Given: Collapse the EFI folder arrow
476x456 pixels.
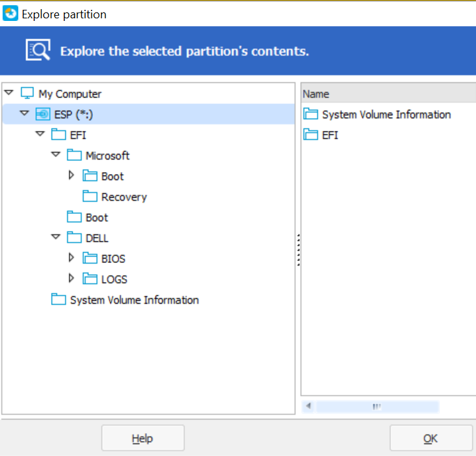Looking at the screenshot, I should pos(40,133).
